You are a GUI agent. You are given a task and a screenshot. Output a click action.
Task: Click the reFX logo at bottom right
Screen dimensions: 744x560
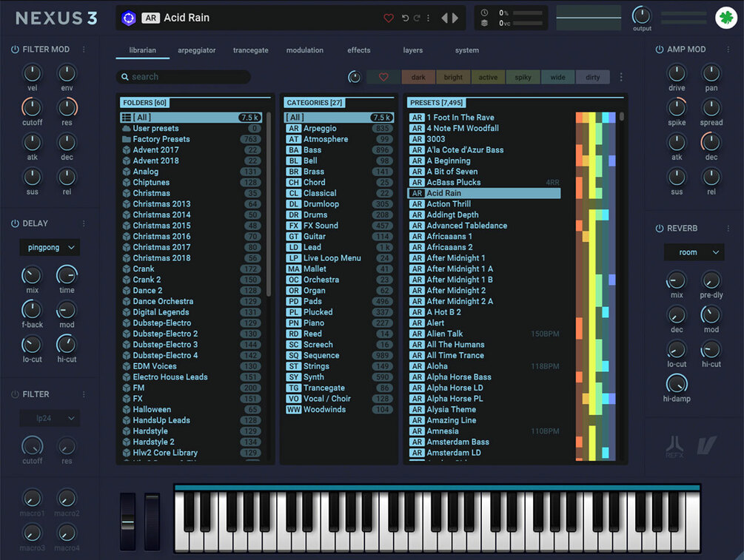click(674, 447)
